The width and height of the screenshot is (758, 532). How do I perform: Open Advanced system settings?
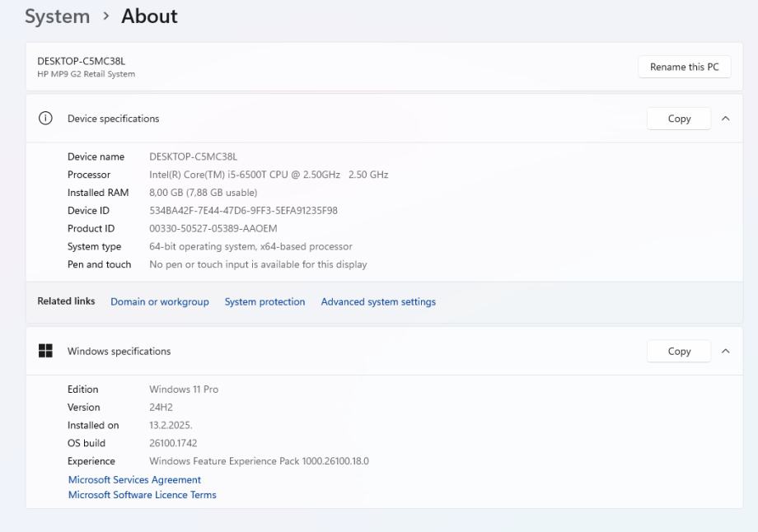pos(378,302)
